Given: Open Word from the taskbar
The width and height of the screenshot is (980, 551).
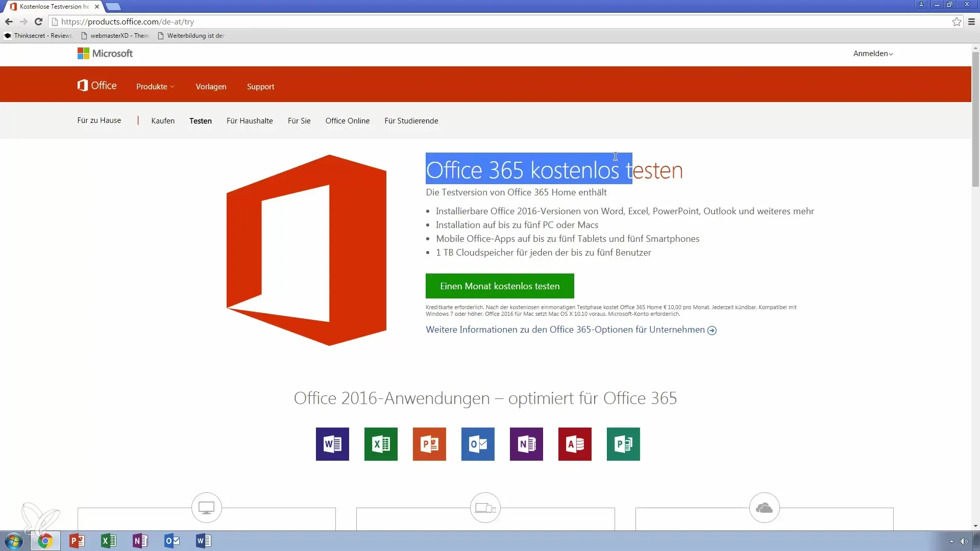Looking at the screenshot, I should pyautogui.click(x=204, y=541).
